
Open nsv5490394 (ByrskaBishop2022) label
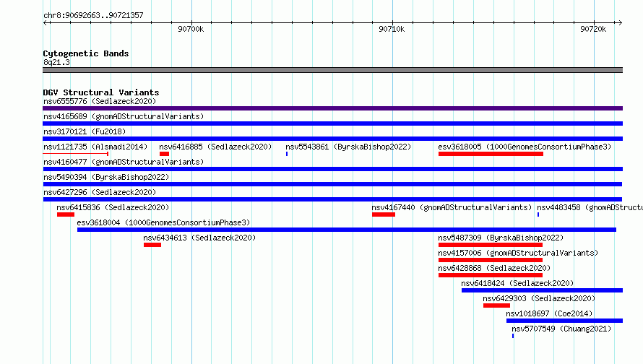tap(106, 177)
